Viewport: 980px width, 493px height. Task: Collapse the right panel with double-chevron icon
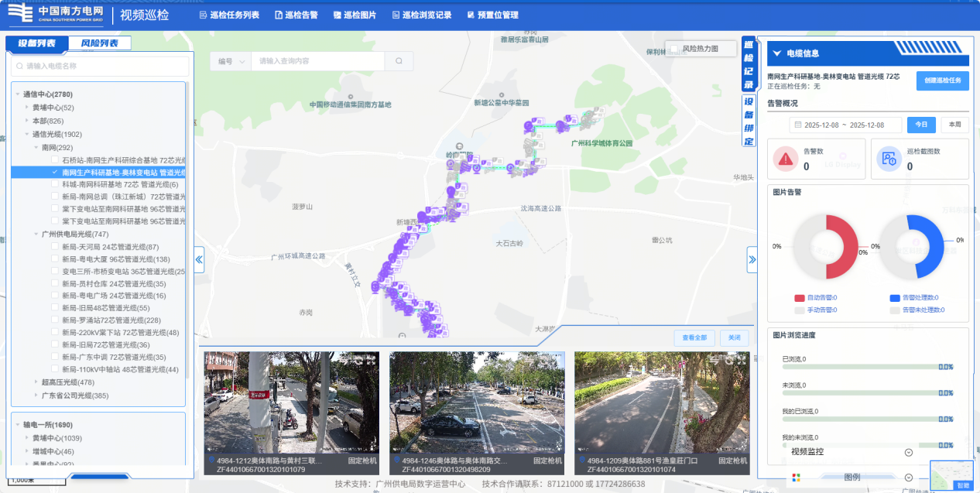[x=752, y=260]
